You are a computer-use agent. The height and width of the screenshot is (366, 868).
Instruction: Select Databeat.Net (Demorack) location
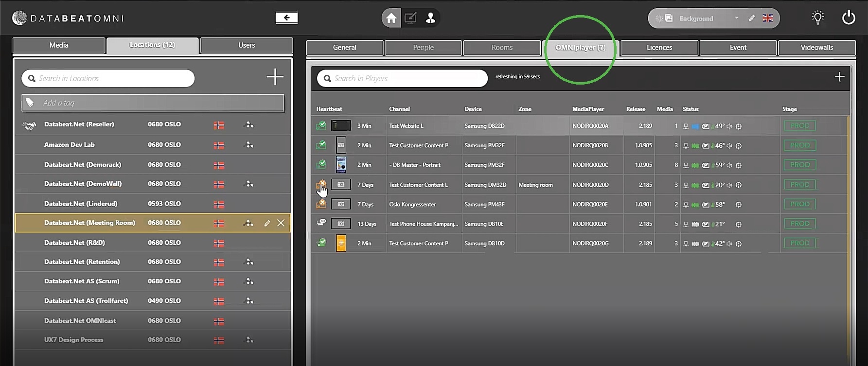coord(153,165)
